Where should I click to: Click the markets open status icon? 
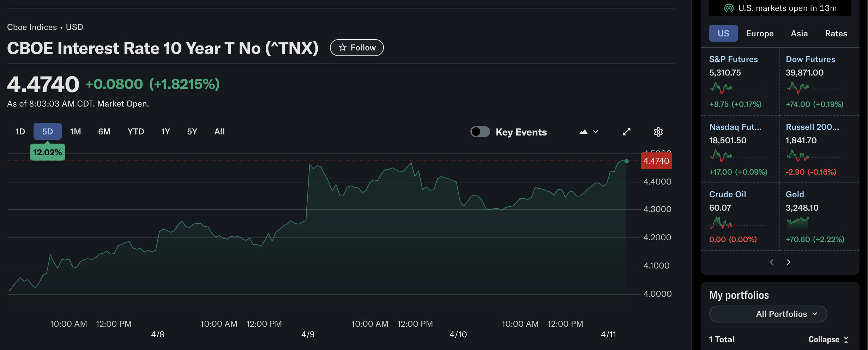click(x=729, y=8)
